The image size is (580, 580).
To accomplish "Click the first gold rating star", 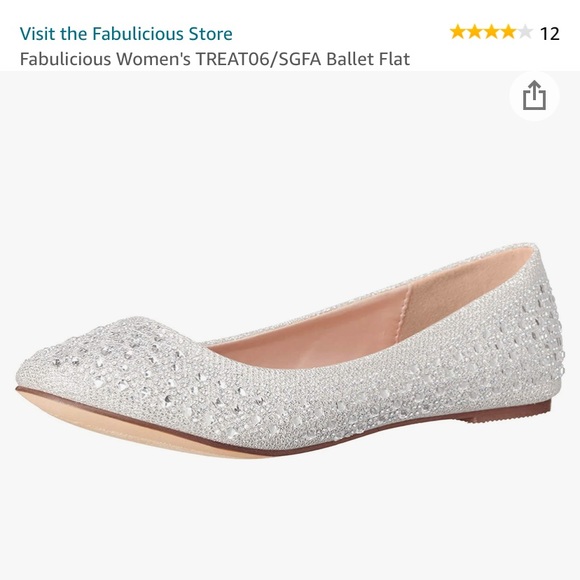I will click(x=458, y=32).
